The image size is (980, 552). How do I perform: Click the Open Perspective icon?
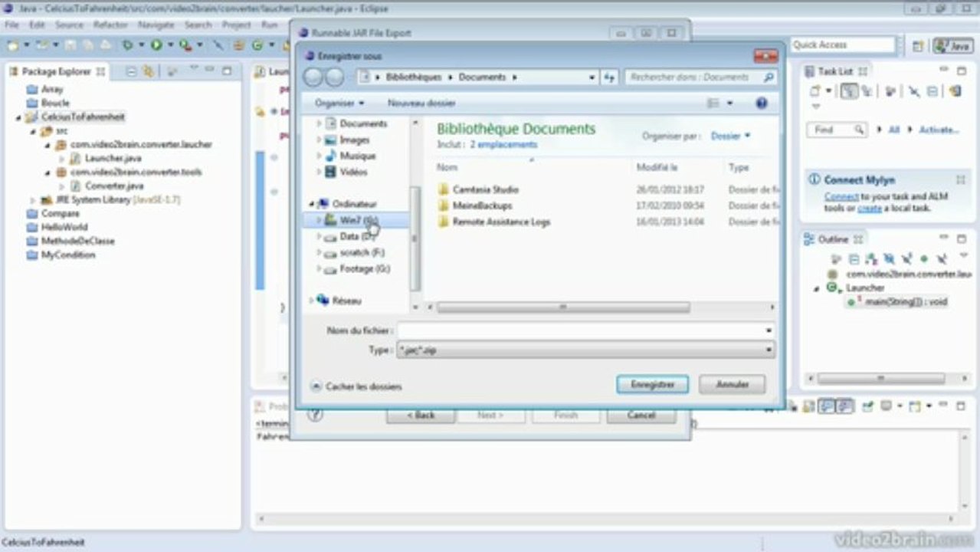918,46
